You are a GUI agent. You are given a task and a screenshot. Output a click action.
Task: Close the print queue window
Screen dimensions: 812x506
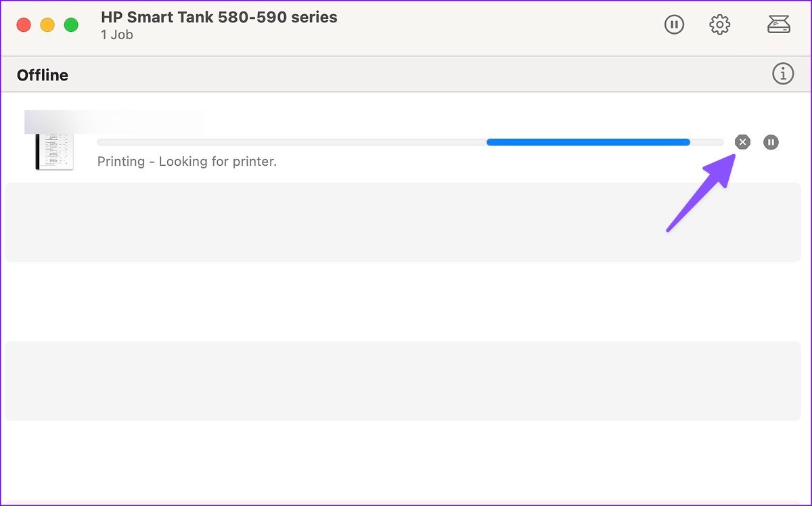click(x=24, y=25)
